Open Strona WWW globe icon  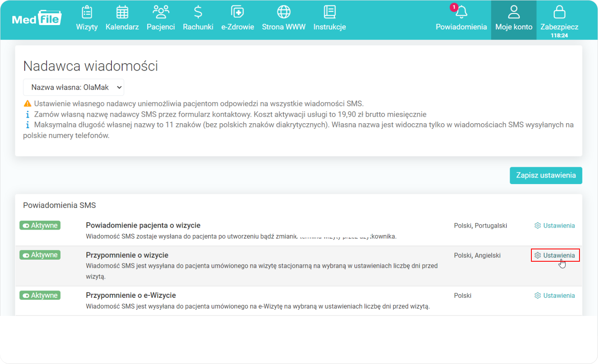(284, 12)
